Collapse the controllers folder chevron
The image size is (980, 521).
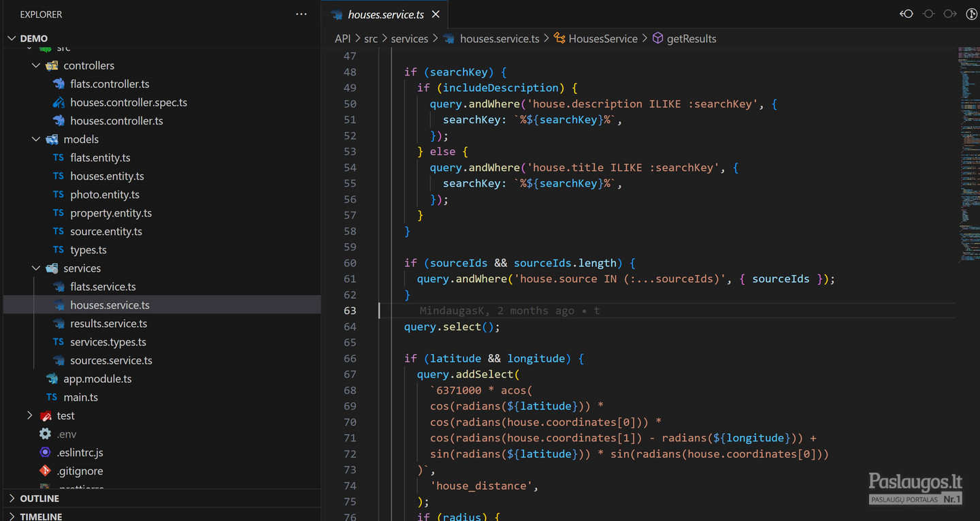36,65
